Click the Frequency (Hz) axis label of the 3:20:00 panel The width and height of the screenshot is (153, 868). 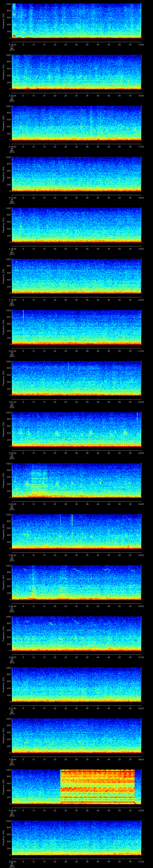(4, 327)
